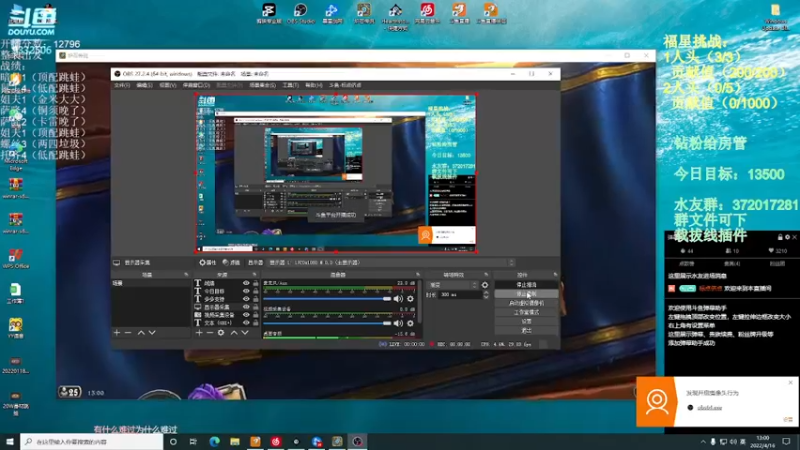Move the selected source down in the list
This screenshot has width=800, height=450.
click(x=245, y=333)
